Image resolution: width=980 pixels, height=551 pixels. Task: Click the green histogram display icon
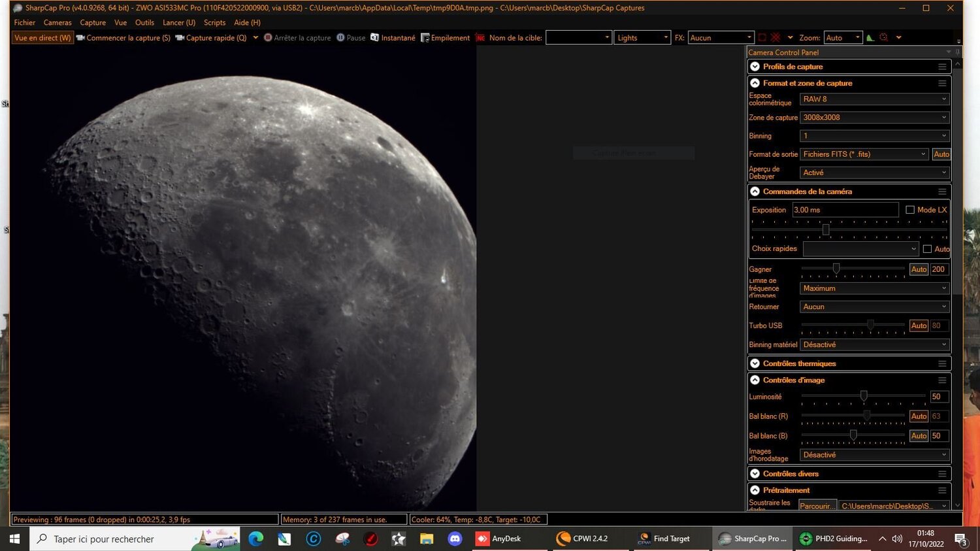point(871,37)
